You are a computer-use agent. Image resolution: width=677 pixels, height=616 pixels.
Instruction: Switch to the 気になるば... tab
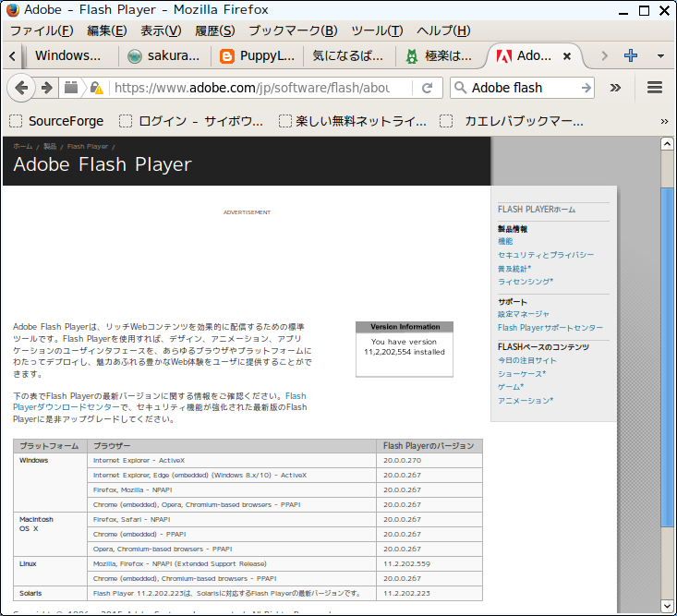tap(349, 55)
